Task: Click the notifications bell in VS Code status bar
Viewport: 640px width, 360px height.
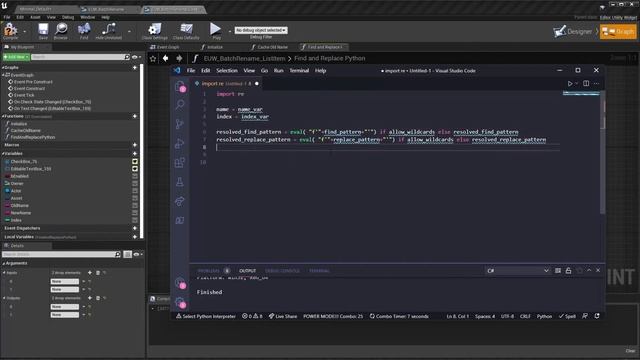Action: [x=597, y=316]
